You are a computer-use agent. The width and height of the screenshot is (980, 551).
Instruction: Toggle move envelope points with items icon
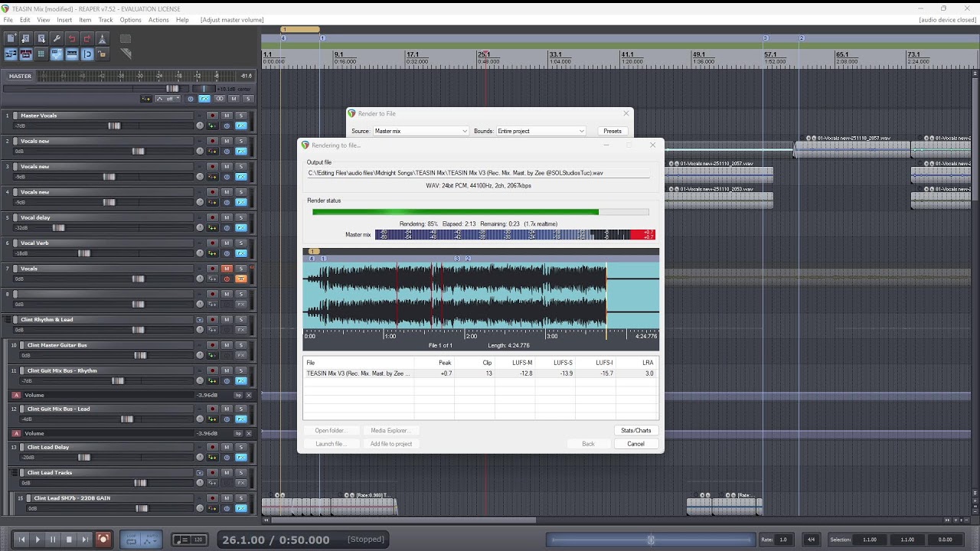pyautogui.click(x=57, y=54)
